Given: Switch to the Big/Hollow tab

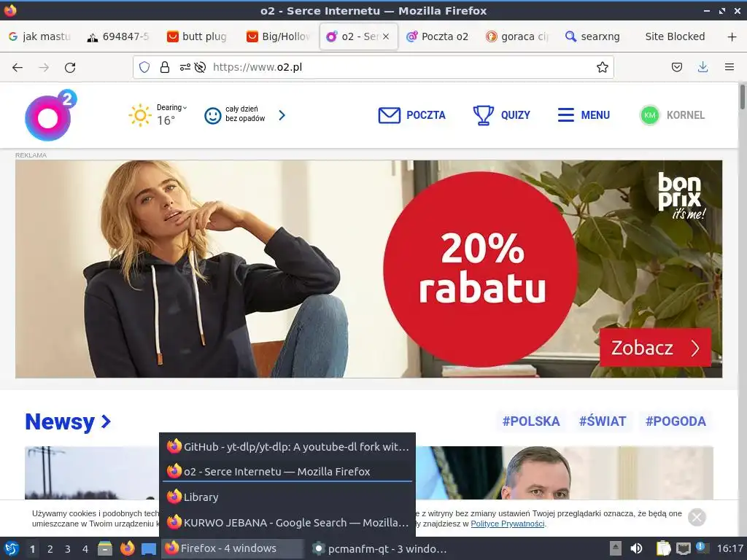Looking at the screenshot, I should coord(279,36).
